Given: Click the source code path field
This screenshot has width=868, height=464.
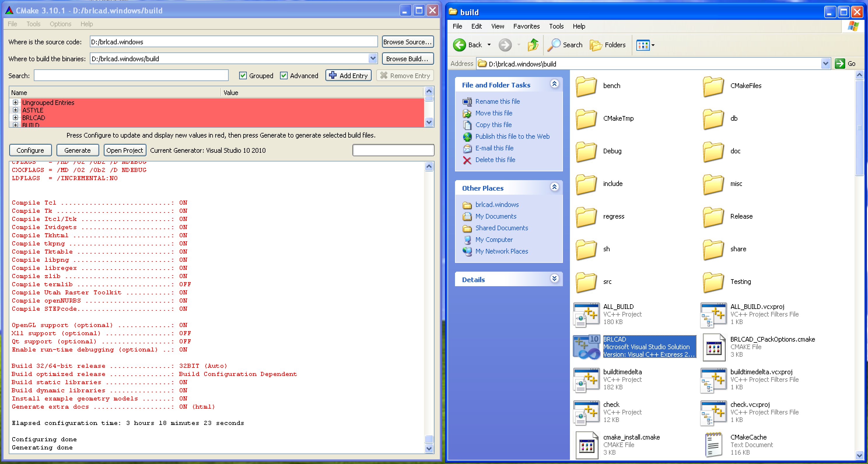Looking at the screenshot, I should [234, 42].
